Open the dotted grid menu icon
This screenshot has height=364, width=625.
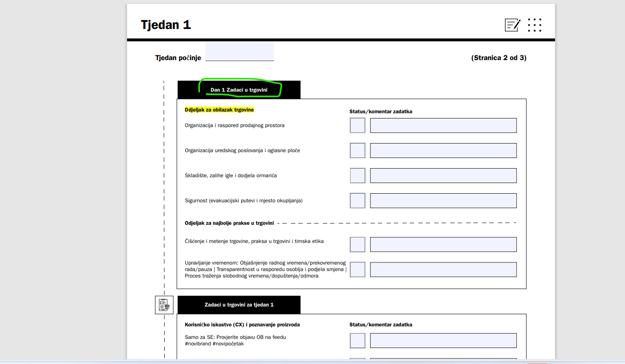coord(535,25)
